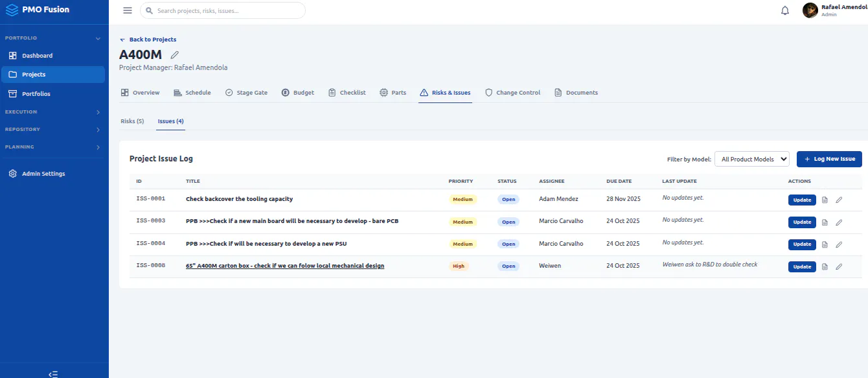Viewport: 868px width, 378px height.
Task: Click edit pencil for ISS-0008 row
Action: [839, 266]
